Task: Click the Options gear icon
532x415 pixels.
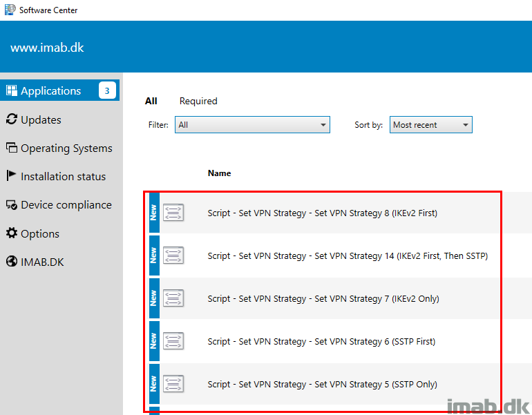Action: coord(12,233)
